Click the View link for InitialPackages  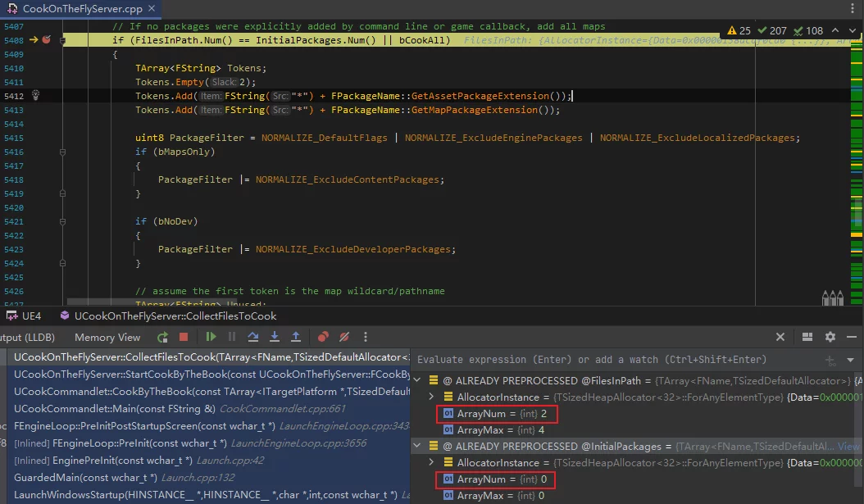click(848, 447)
